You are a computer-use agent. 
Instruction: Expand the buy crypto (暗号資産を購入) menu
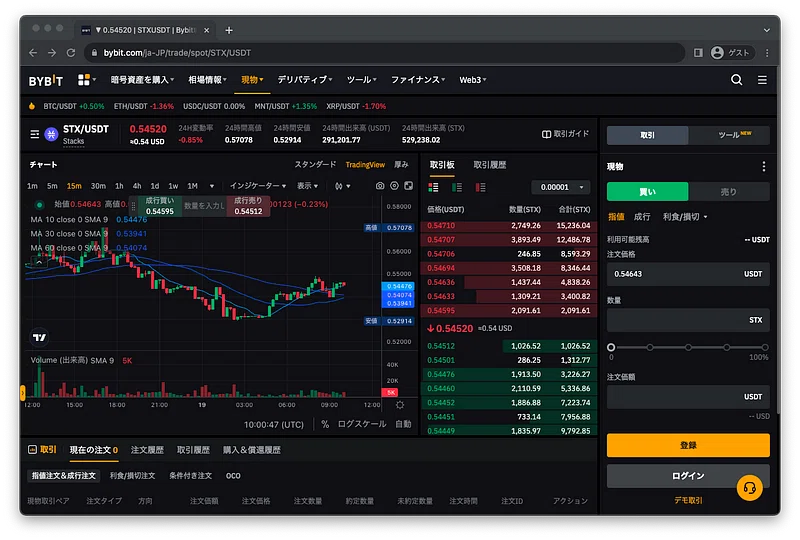[x=142, y=80]
